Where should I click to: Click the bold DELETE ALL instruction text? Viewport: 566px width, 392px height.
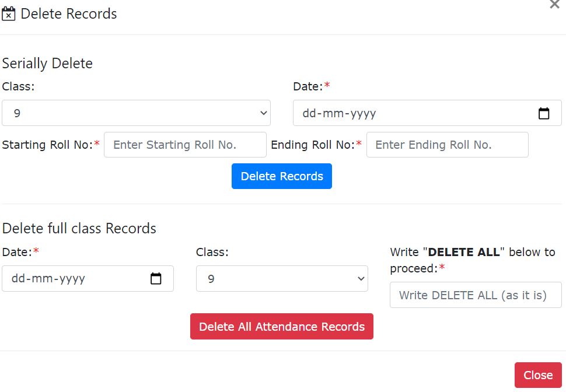click(464, 252)
